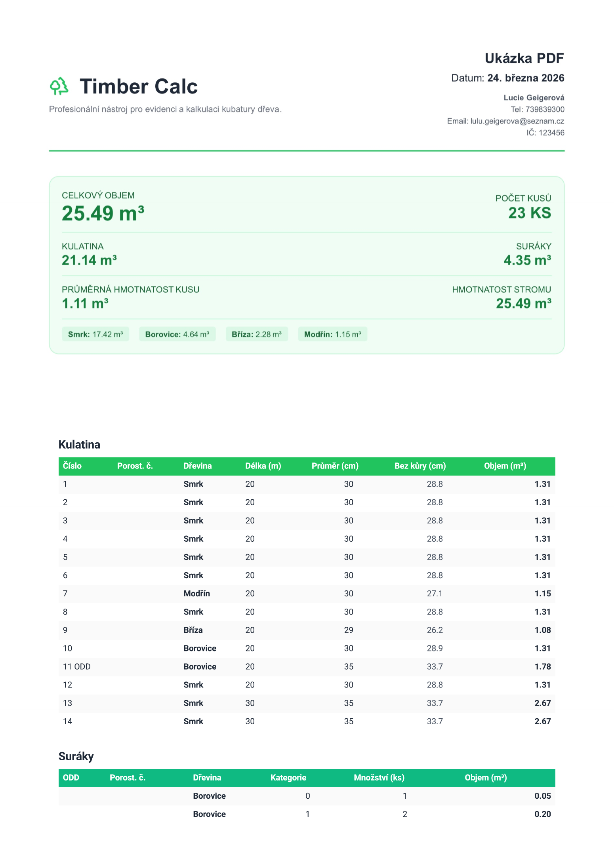Image resolution: width=614 pixels, height=868 pixels.
Task: Click the Smrk: 17.42 m³ chip
Action: [95, 334]
